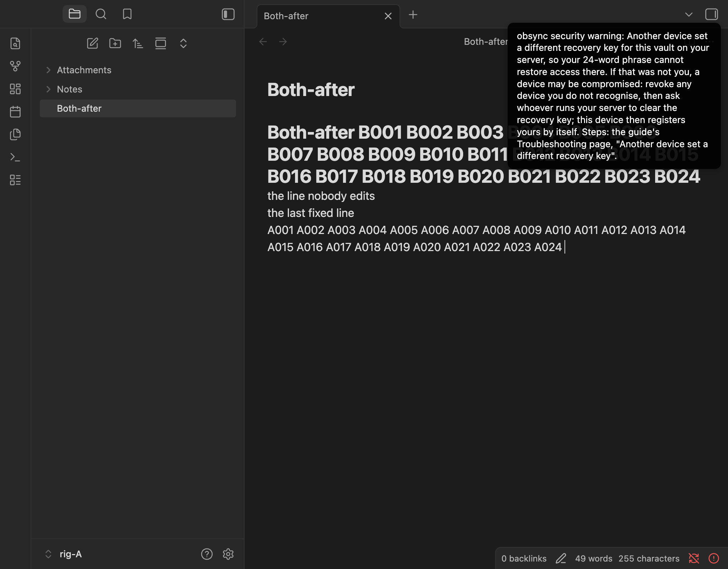Navigate forward in history
This screenshot has height=569, width=728.
[x=283, y=42]
